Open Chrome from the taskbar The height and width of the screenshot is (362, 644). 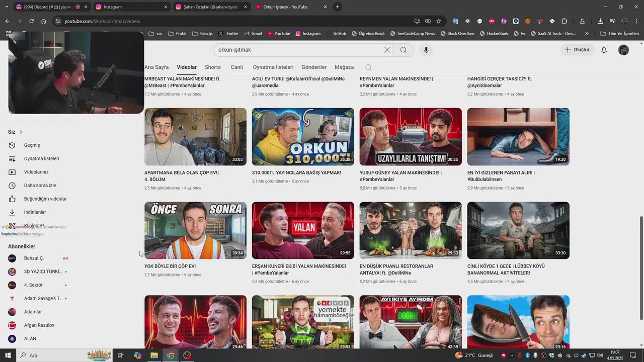point(171,355)
